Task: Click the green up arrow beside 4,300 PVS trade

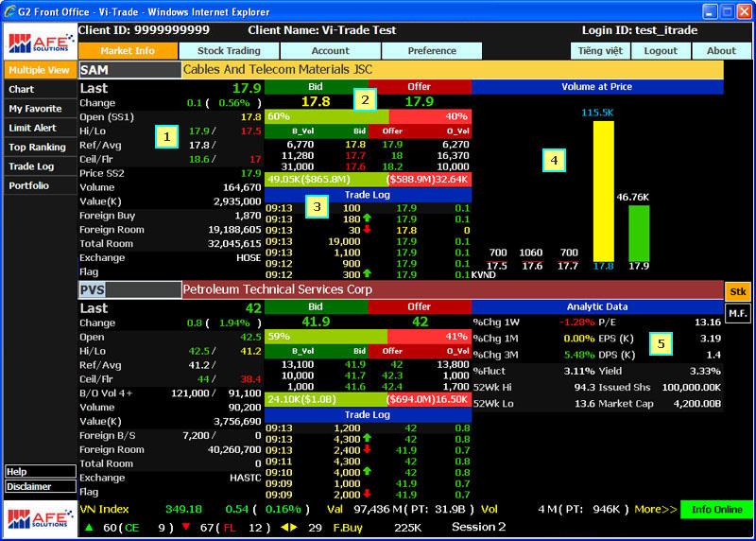Action: [x=367, y=438]
